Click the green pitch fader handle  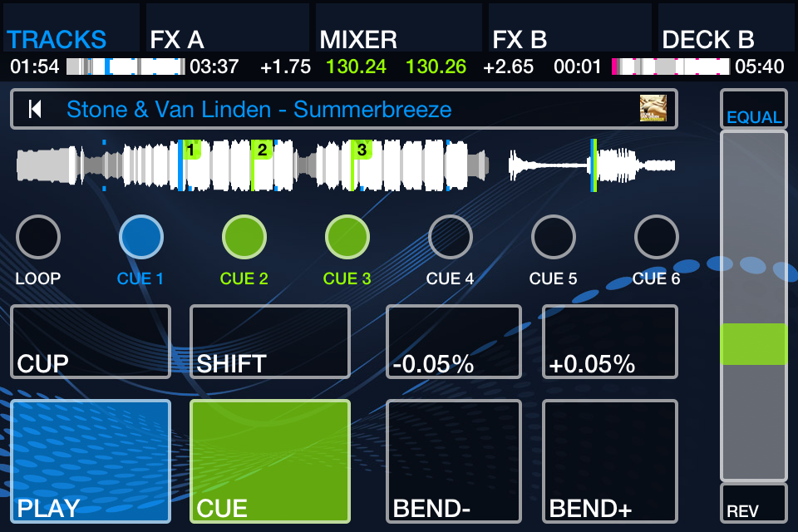pos(753,343)
